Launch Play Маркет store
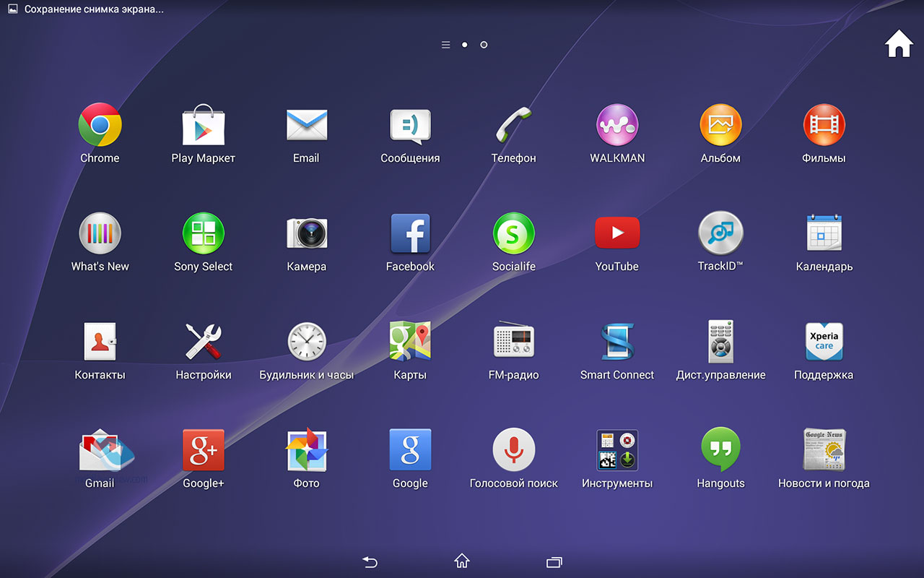Viewport: 924px width, 578px height. tap(204, 125)
